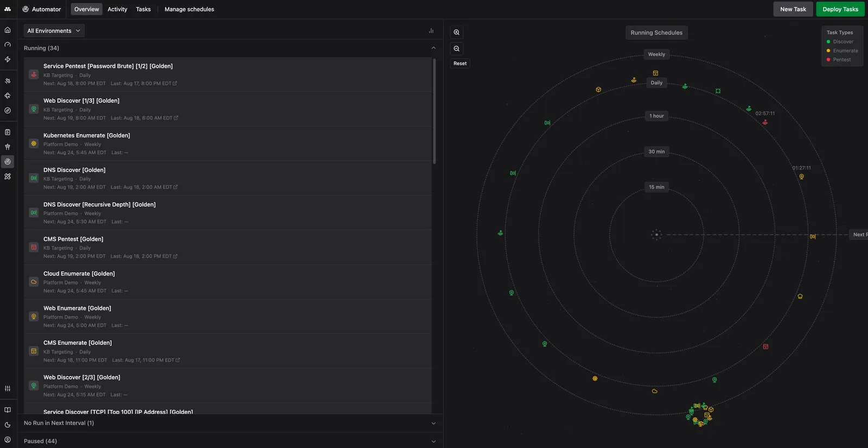The height and width of the screenshot is (448, 868).
Task: Open the sliders settings icon in the sidebar
Action: [8, 388]
